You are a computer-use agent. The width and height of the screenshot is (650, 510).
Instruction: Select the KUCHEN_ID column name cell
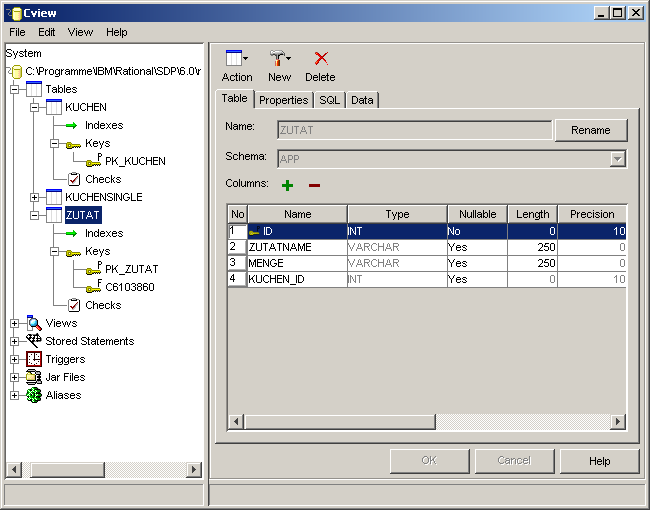(297, 279)
